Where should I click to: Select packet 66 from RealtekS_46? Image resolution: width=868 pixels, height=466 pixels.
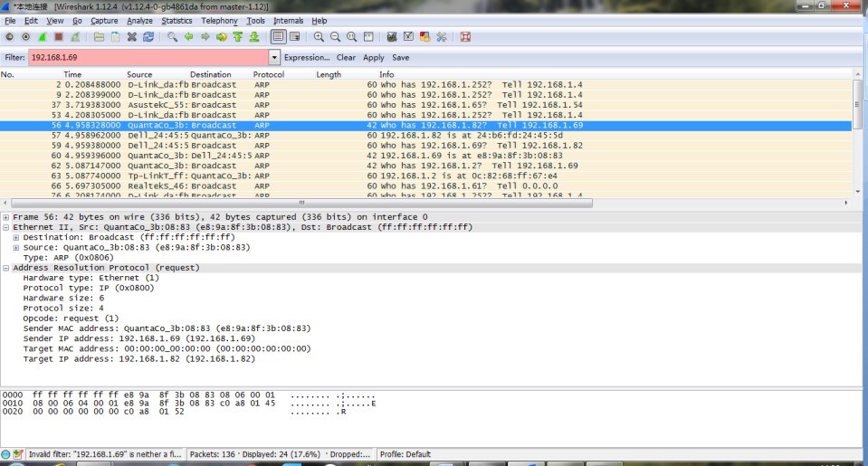(x=425, y=186)
